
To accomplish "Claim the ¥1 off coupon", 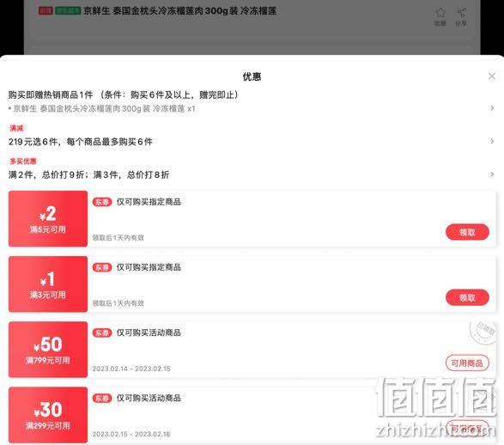I will tap(467, 297).
